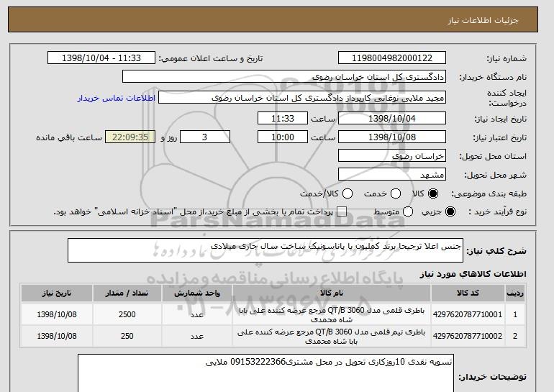Click row number 1 cell
554x392 pixels.
tap(515, 314)
